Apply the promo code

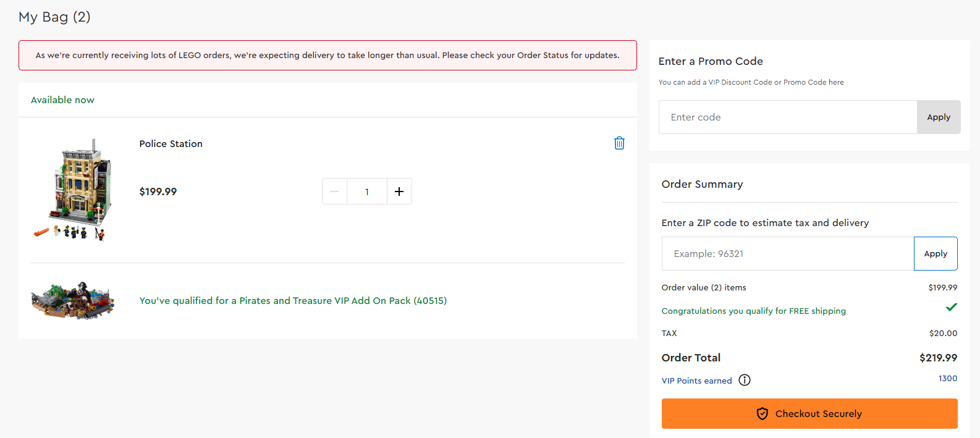939,117
